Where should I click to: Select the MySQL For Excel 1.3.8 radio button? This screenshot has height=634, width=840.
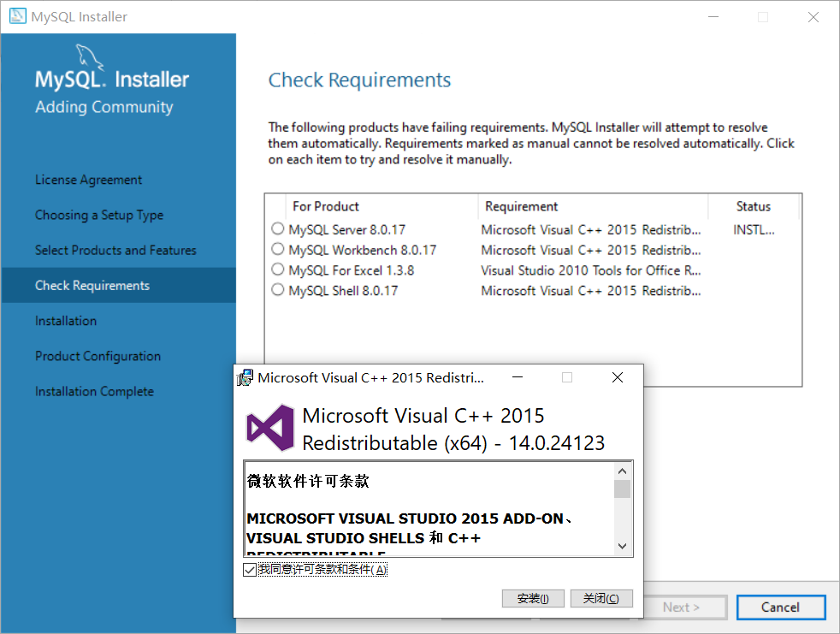277,270
